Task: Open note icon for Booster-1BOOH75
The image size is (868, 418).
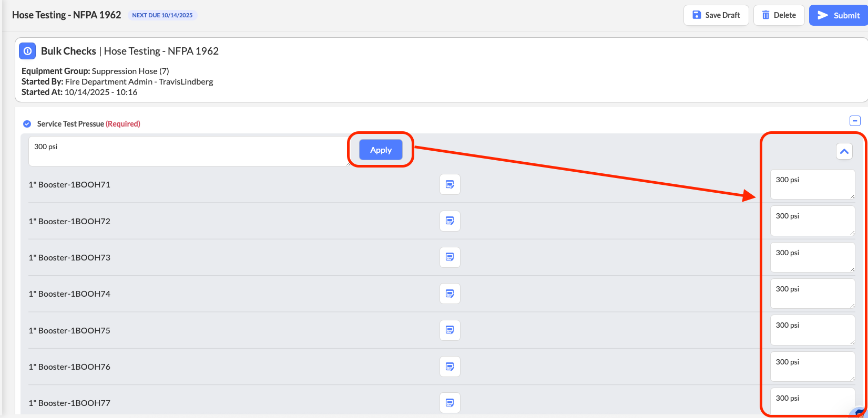Action: tap(450, 330)
